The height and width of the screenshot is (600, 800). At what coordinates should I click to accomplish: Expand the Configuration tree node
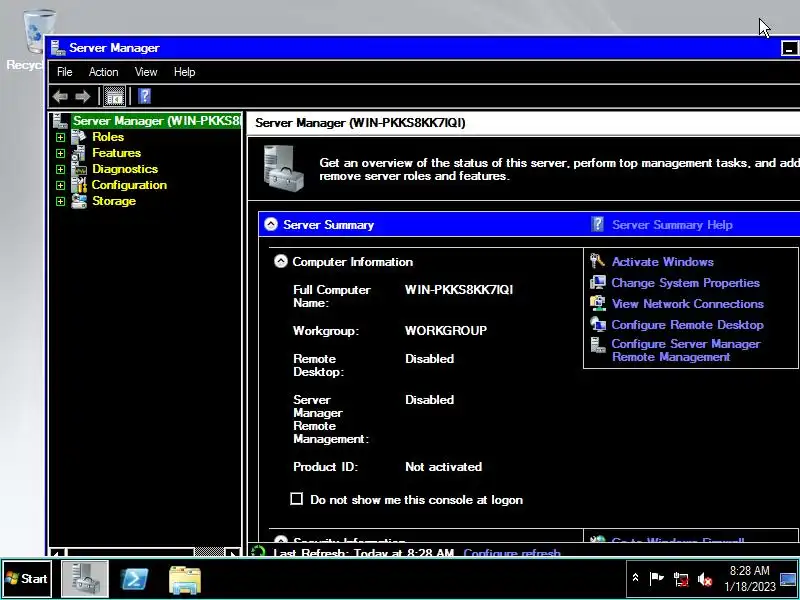(60, 185)
